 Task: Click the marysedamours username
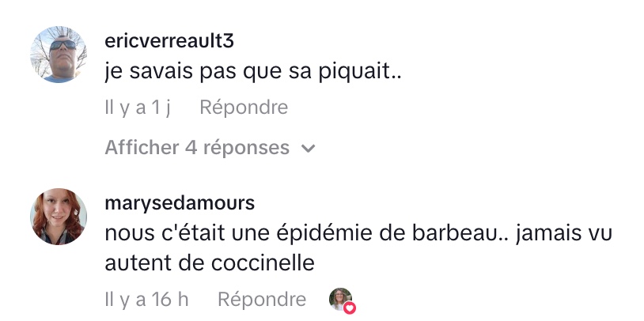(x=180, y=203)
